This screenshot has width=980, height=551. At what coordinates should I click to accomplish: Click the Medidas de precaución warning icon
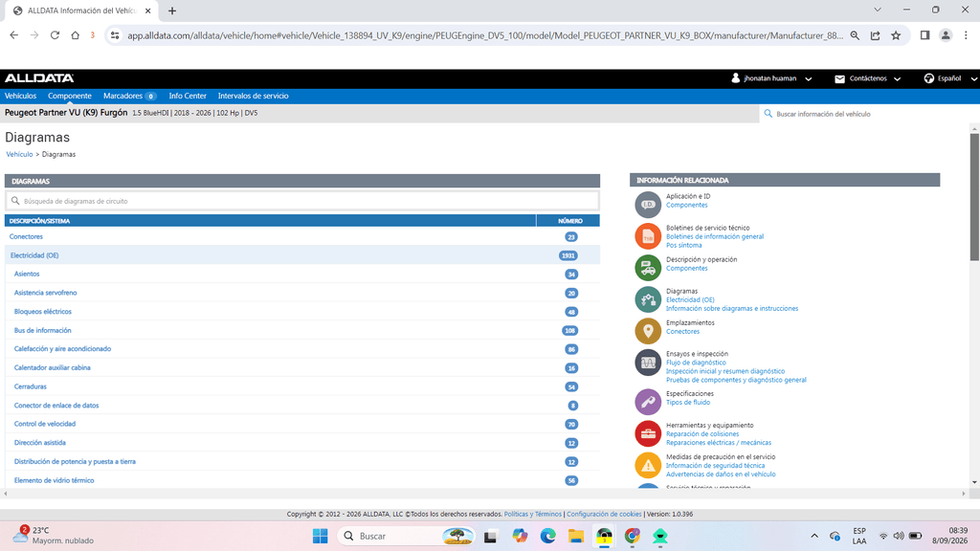648,465
